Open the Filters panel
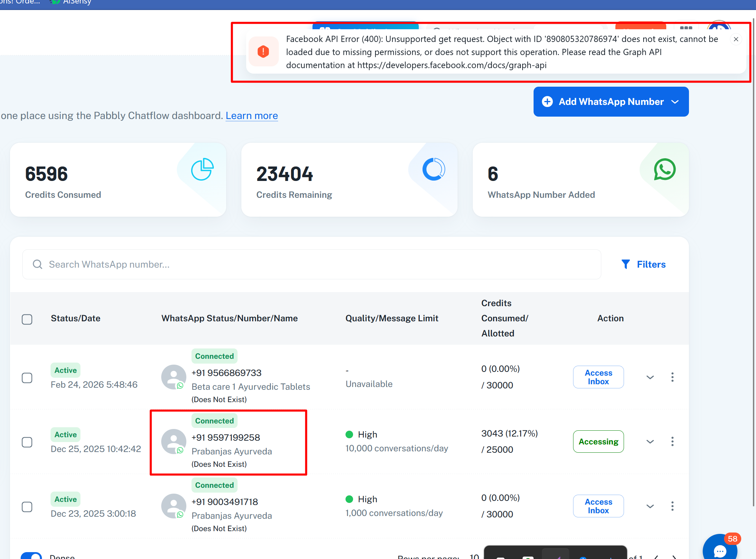756x559 pixels. (x=644, y=264)
